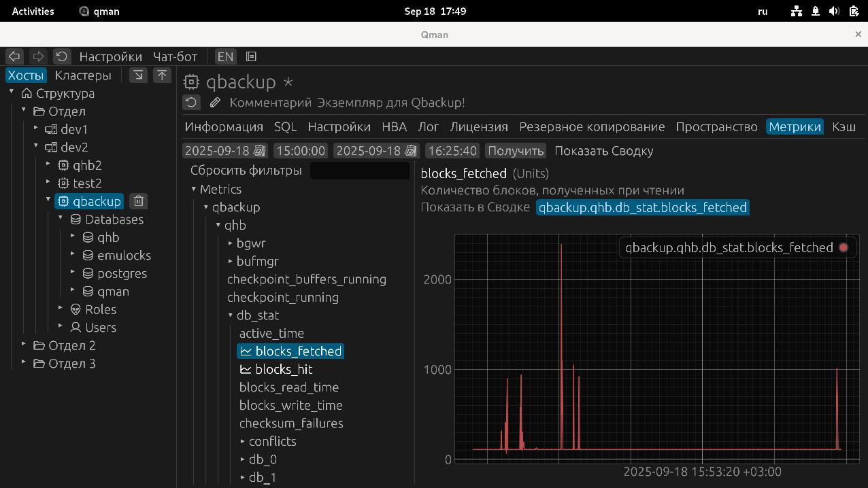This screenshot has height=488, width=868.
Task: Click the pencil icon to edit comment
Action: [215, 103]
